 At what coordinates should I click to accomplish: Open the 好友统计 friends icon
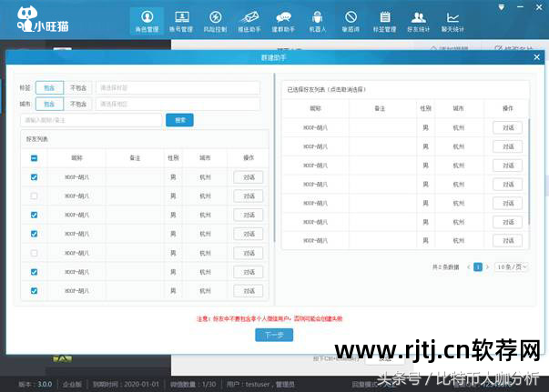pos(419,21)
